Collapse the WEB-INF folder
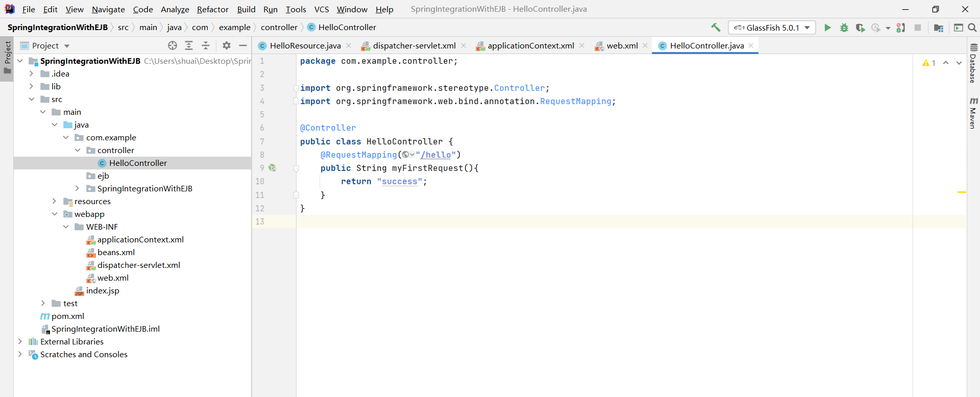 coord(66,227)
